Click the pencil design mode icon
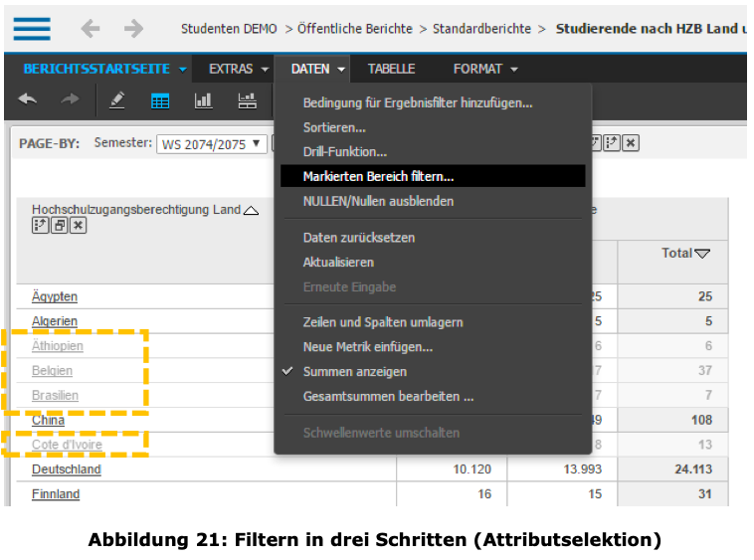 (x=116, y=100)
